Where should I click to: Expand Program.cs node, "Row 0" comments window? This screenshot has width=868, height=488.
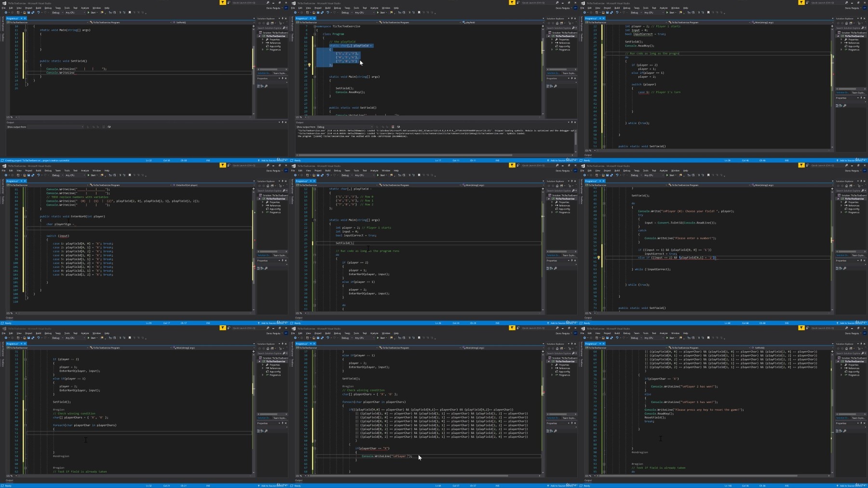click(x=552, y=212)
